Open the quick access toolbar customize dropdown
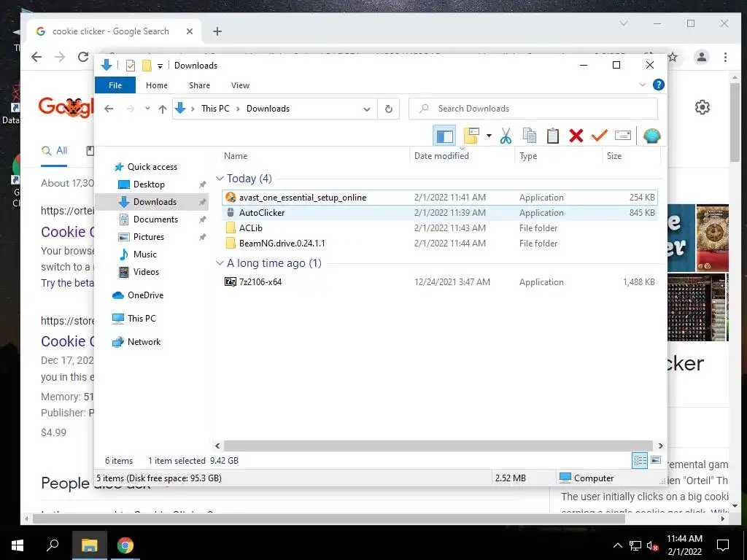 [160, 66]
